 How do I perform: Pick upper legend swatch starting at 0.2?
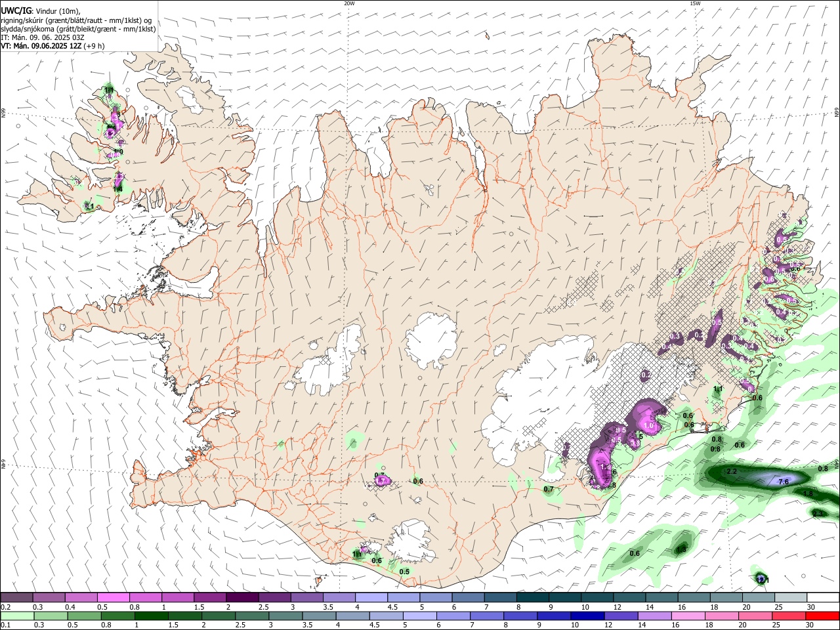pyautogui.click(x=16, y=597)
